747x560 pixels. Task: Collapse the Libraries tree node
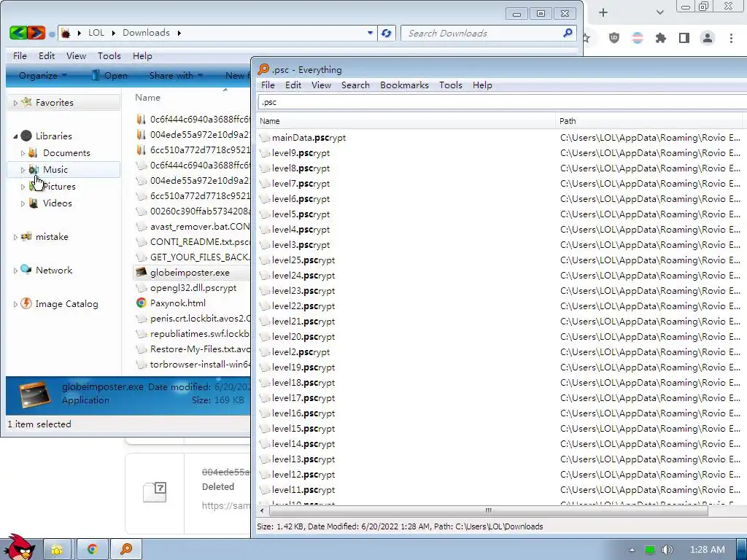pyautogui.click(x=15, y=136)
